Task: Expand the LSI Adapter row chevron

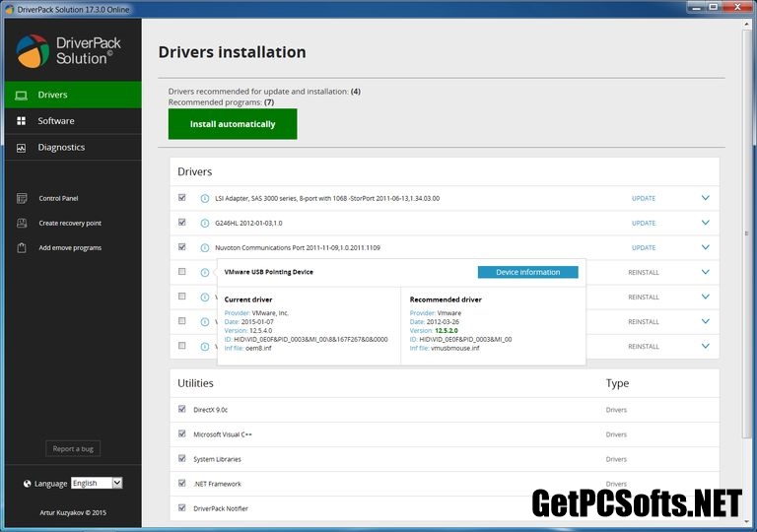Action: [x=706, y=198]
